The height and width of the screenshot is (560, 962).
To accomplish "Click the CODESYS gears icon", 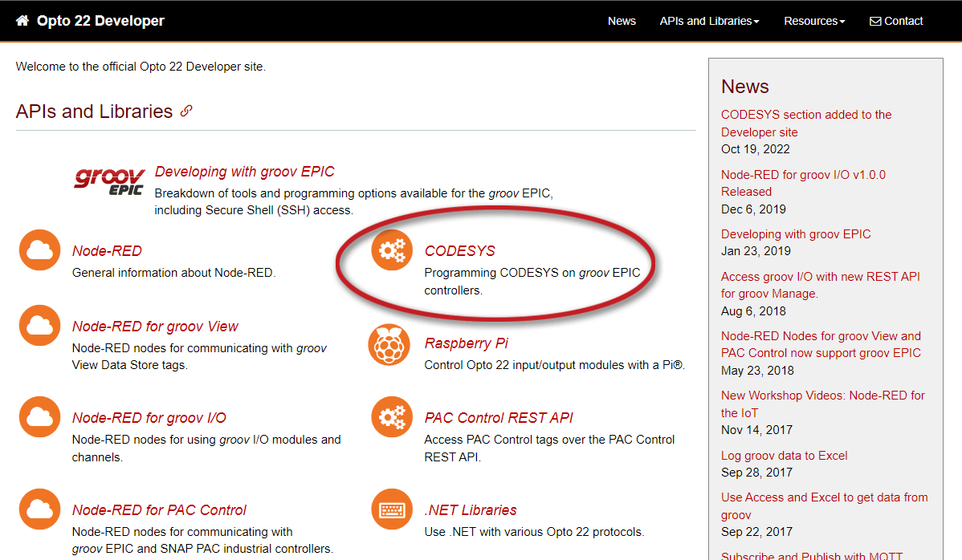I will click(x=392, y=250).
